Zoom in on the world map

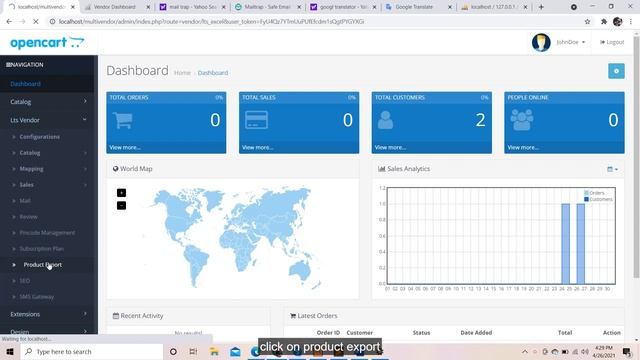coord(121,193)
